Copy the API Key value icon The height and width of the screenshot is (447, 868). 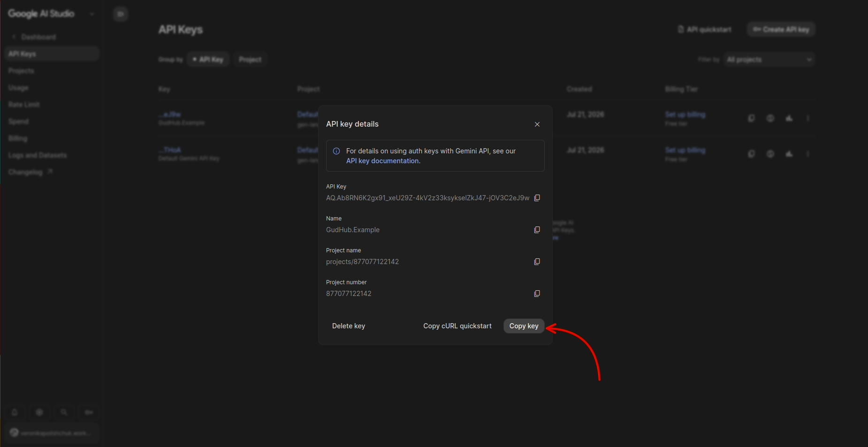click(537, 198)
